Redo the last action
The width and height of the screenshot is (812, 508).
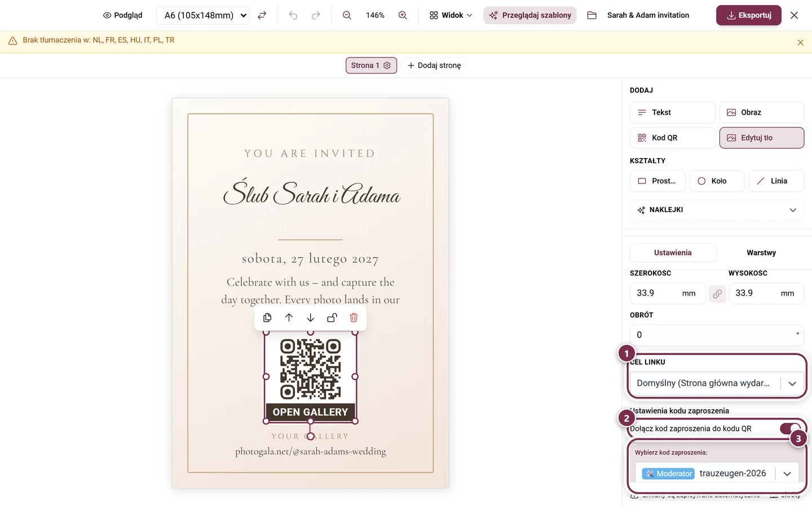pos(316,15)
